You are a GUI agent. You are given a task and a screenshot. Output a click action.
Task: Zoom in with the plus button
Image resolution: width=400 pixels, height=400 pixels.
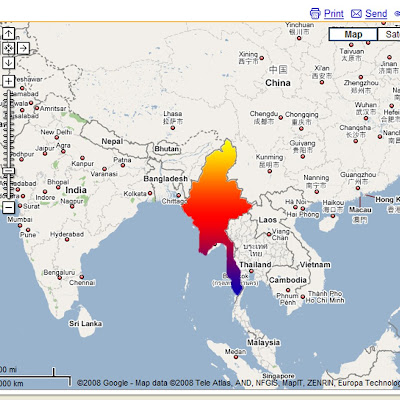8,81
